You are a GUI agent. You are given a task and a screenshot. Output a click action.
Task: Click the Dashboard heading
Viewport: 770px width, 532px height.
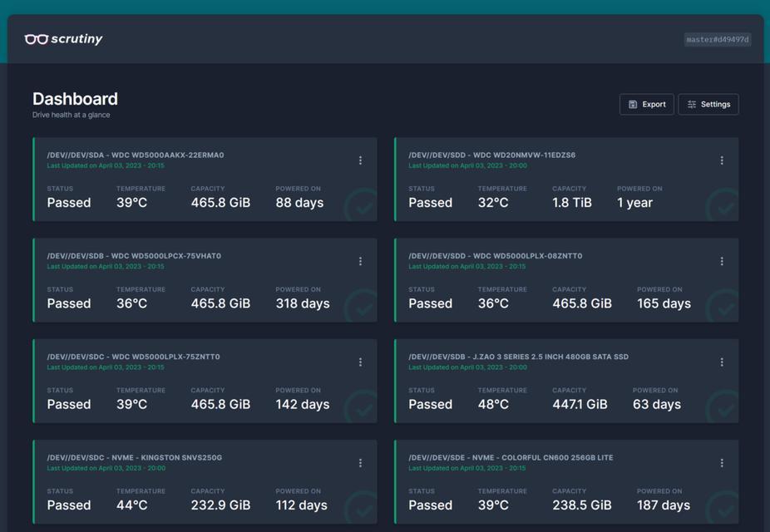tap(75, 99)
